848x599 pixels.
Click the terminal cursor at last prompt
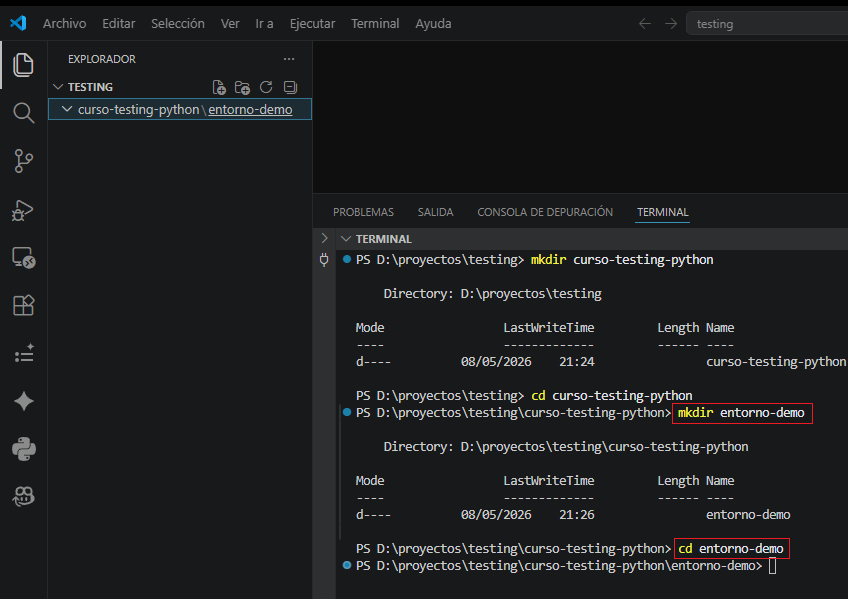pyautogui.click(x=772, y=566)
